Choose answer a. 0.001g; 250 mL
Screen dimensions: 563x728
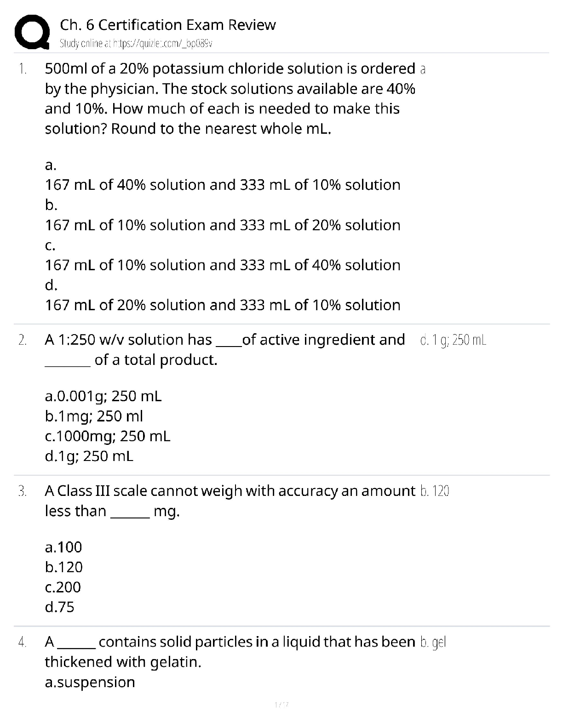pyautogui.click(x=103, y=396)
